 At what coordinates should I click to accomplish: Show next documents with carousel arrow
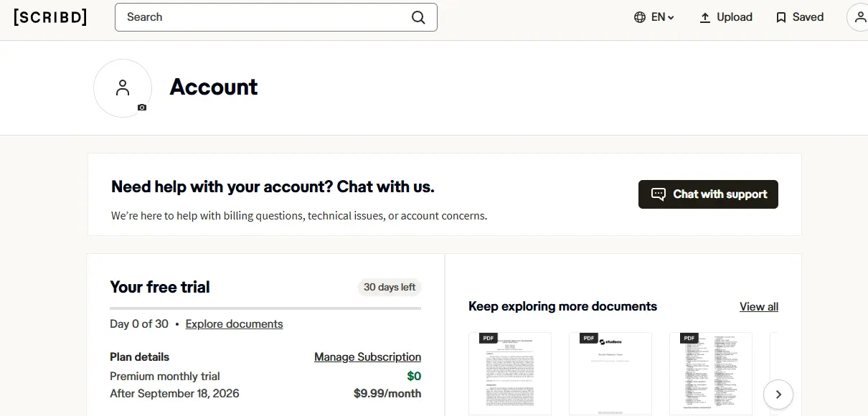778,394
